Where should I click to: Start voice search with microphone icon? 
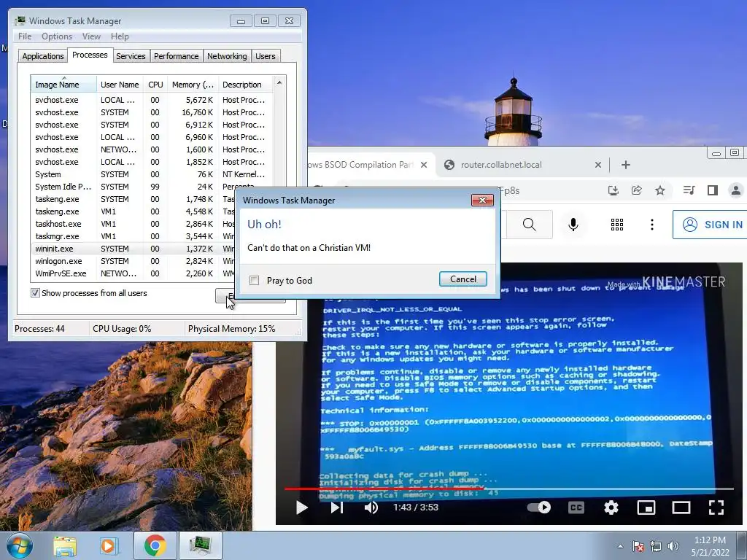pos(573,225)
